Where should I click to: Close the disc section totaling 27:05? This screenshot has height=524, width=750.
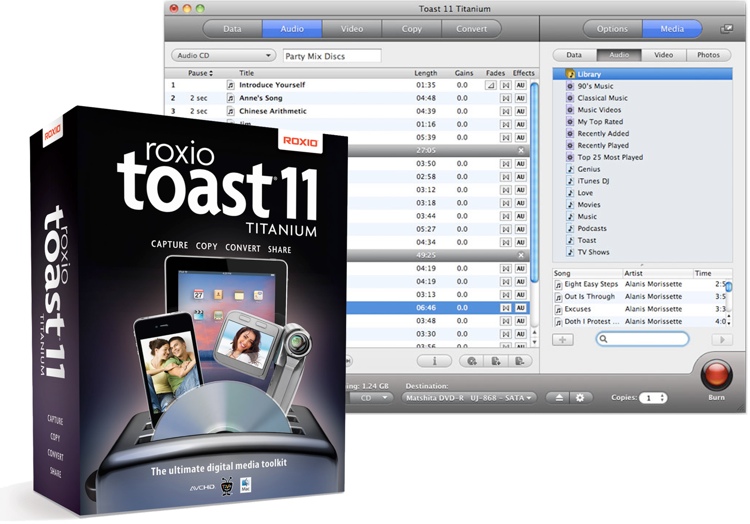(x=521, y=150)
